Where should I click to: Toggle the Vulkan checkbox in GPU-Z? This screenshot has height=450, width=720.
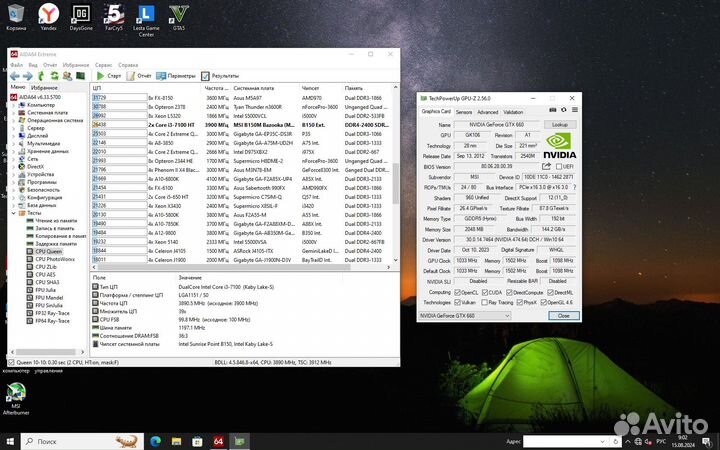(x=457, y=303)
